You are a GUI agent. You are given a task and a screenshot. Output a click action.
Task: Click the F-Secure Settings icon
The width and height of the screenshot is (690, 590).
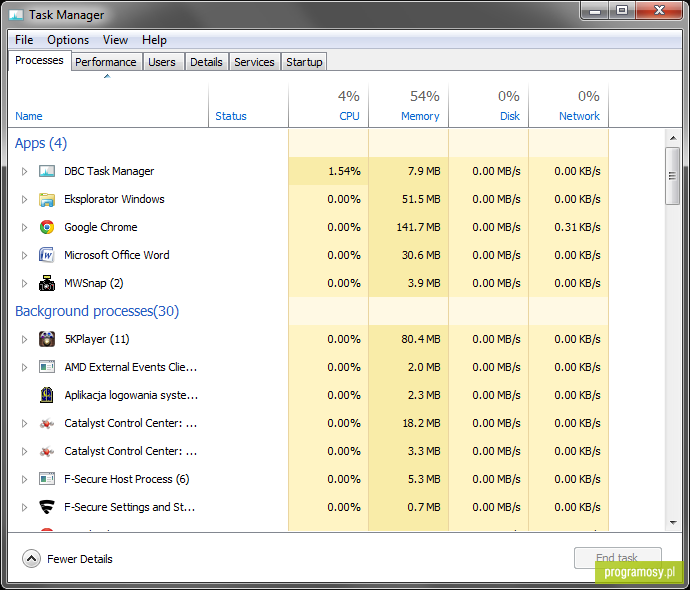47,507
